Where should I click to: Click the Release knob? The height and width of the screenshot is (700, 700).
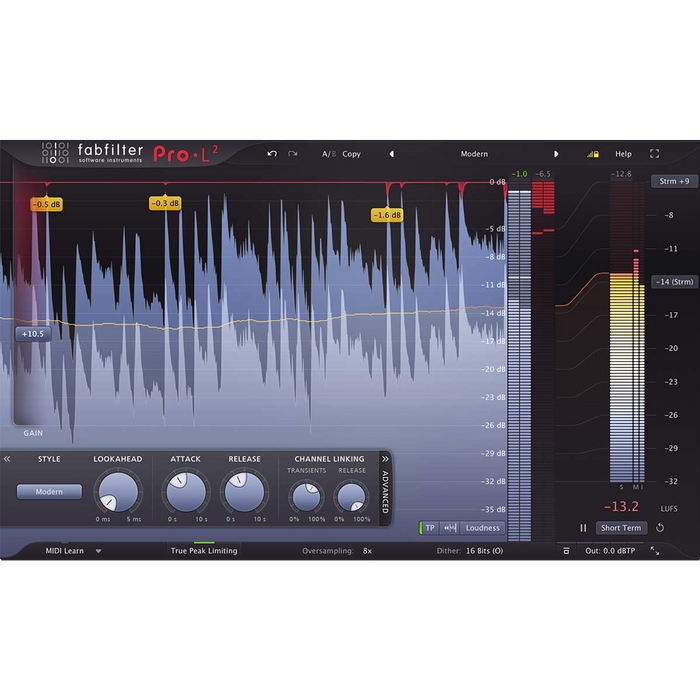point(244,492)
